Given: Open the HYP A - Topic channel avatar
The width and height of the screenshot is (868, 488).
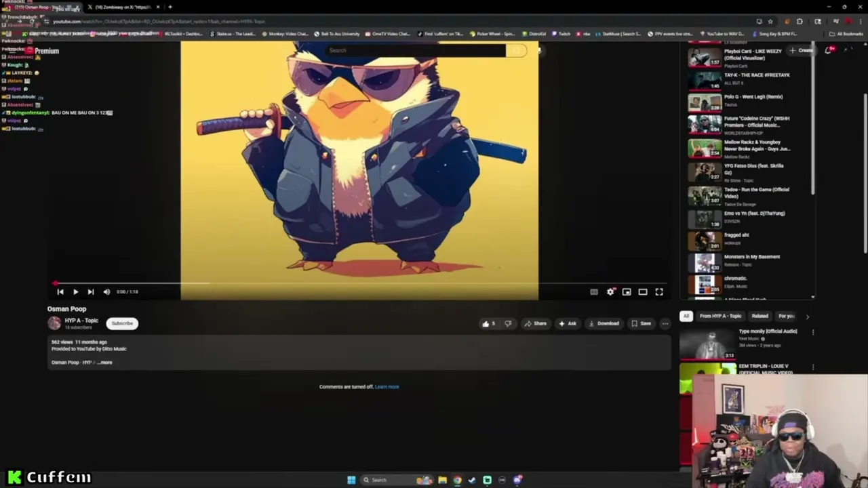Looking at the screenshot, I should click(x=54, y=323).
